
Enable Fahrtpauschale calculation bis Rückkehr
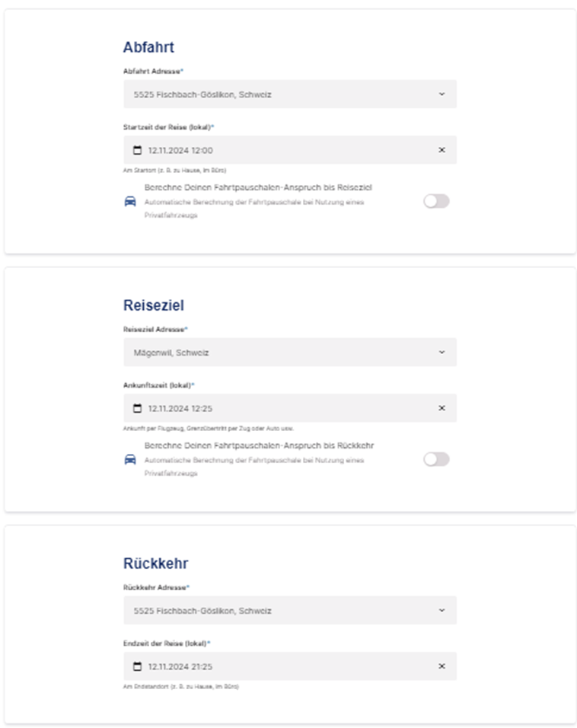(x=436, y=459)
